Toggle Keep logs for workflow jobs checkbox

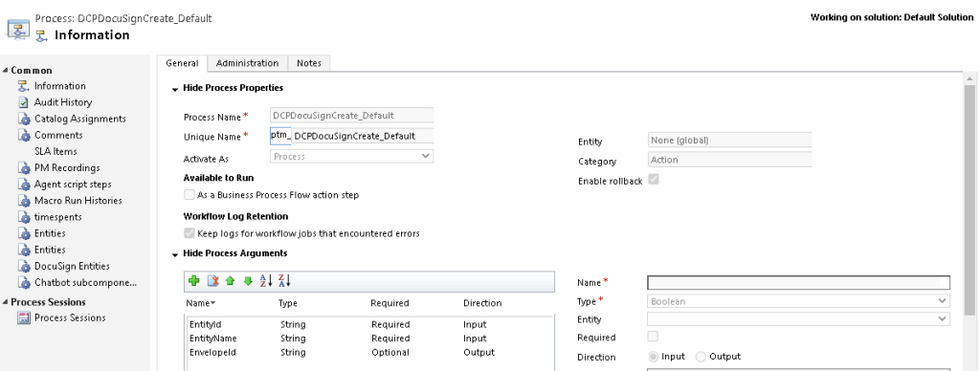point(189,233)
